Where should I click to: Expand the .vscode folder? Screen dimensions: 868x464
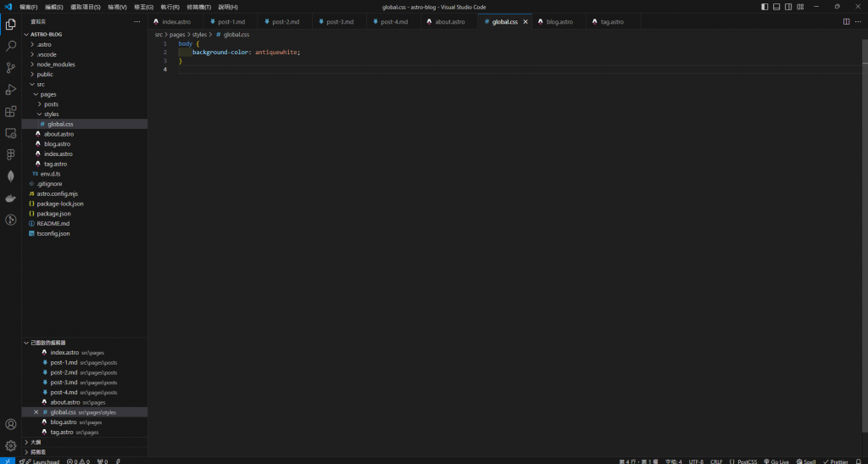(x=85, y=54)
